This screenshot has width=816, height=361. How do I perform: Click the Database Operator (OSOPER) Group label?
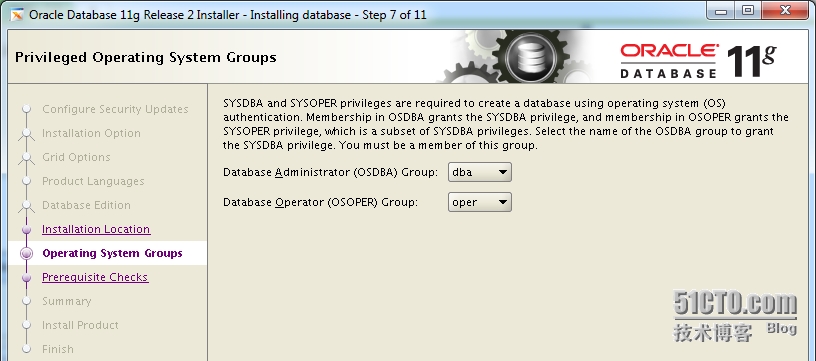click(x=320, y=202)
